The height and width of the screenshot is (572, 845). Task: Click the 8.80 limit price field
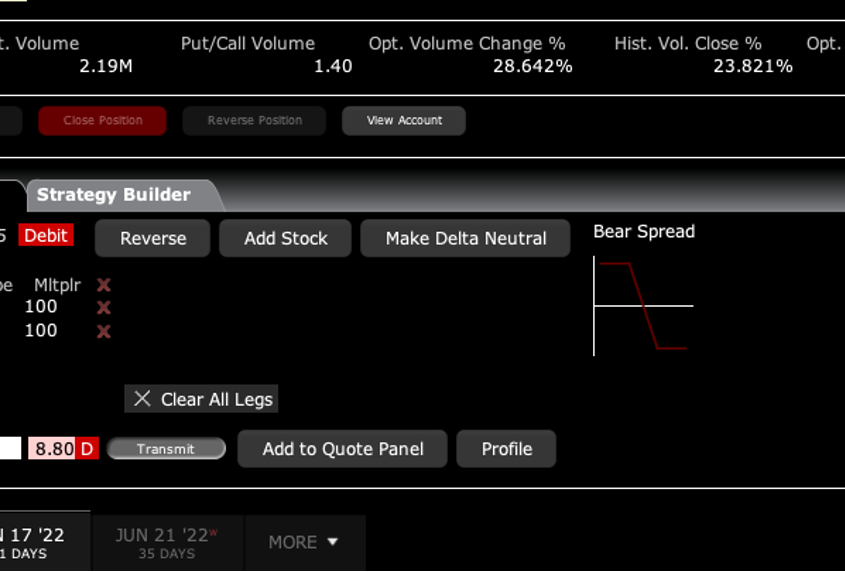coord(54,449)
